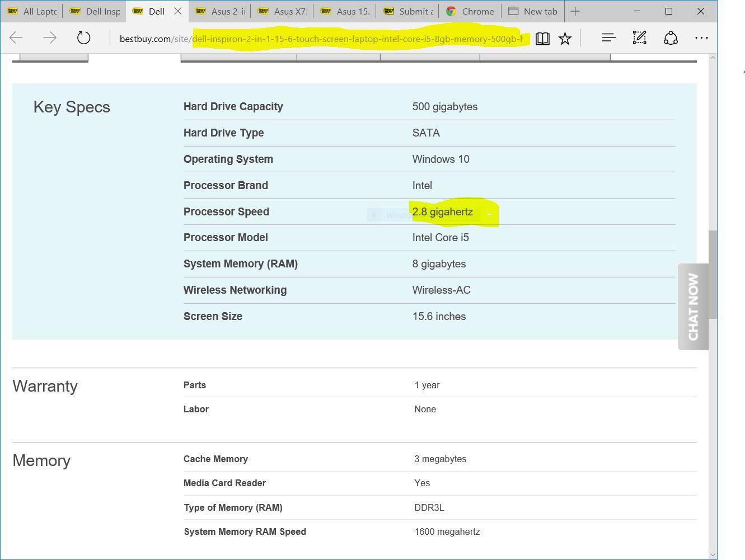Click the vertical scrollbar thumb
This screenshot has width=745, height=560.
pyautogui.click(x=713, y=274)
